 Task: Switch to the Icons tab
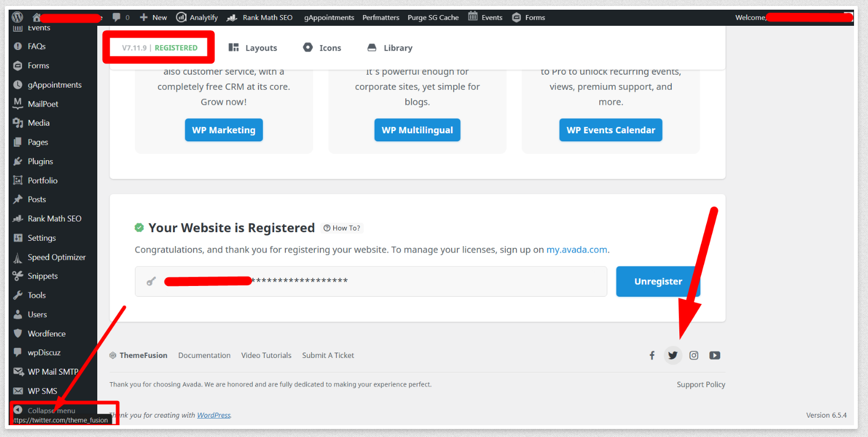click(x=322, y=48)
